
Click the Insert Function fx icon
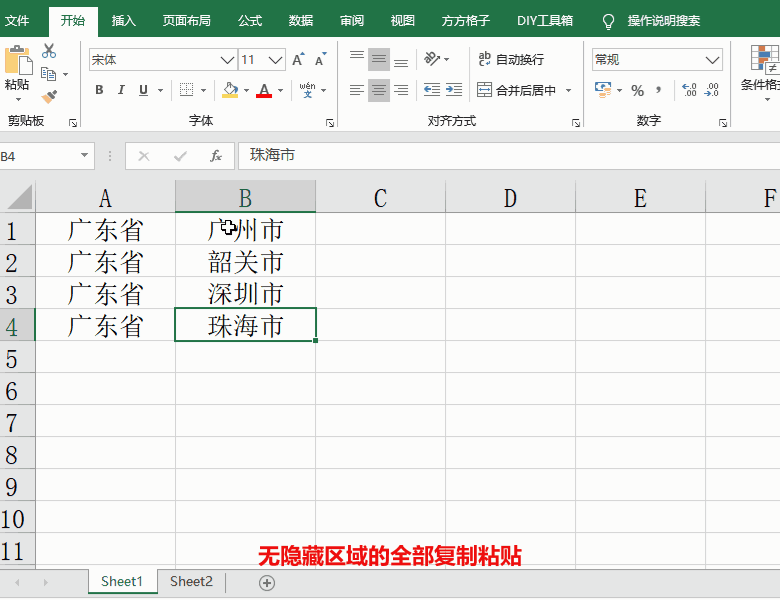pos(215,156)
